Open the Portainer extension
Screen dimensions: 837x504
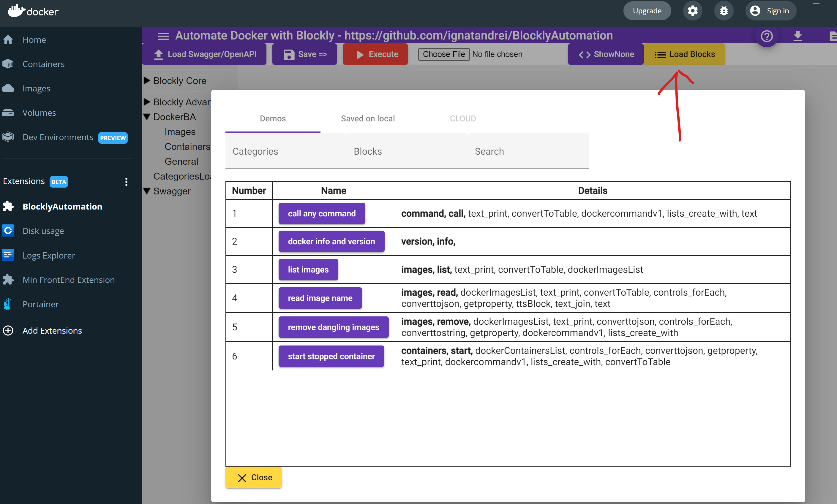pos(40,304)
